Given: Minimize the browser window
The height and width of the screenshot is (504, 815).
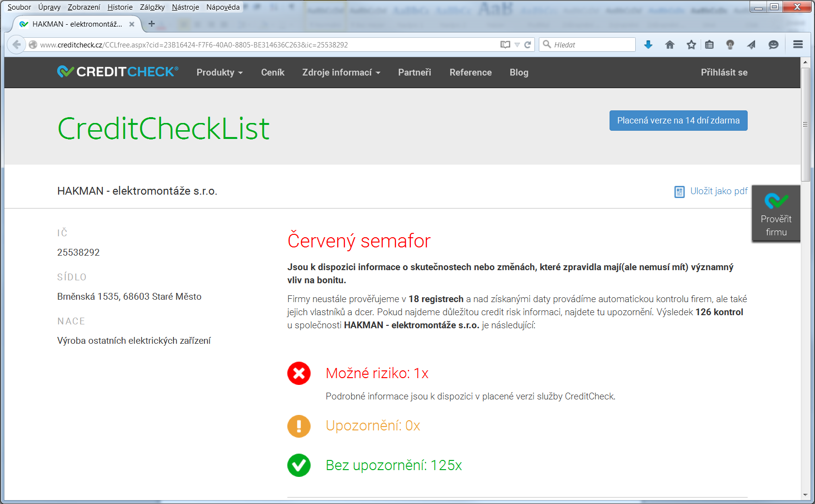Looking at the screenshot, I should pyautogui.click(x=759, y=7).
